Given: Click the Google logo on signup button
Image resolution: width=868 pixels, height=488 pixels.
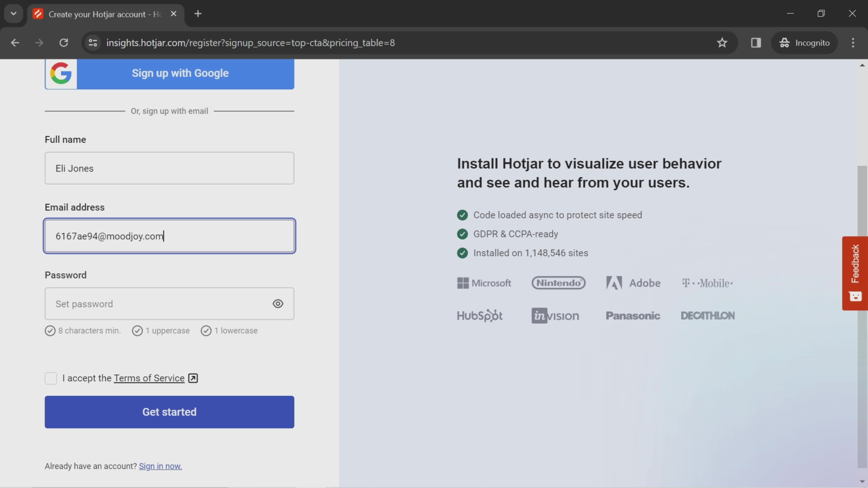Looking at the screenshot, I should click(61, 73).
